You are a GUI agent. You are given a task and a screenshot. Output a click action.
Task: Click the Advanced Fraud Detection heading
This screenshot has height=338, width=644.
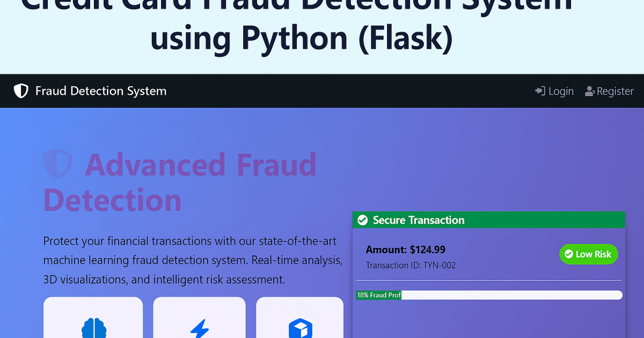(x=180, y=182)
